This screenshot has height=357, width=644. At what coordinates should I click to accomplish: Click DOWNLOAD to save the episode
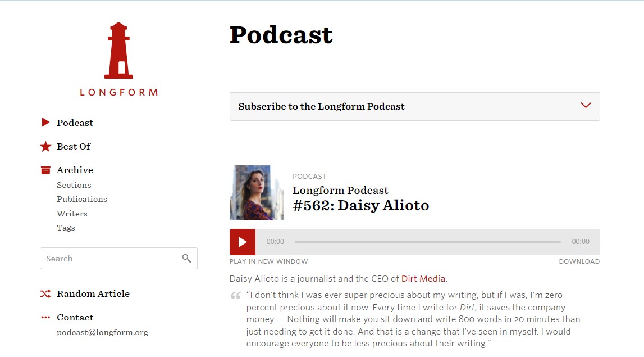[x=579, y=261]
